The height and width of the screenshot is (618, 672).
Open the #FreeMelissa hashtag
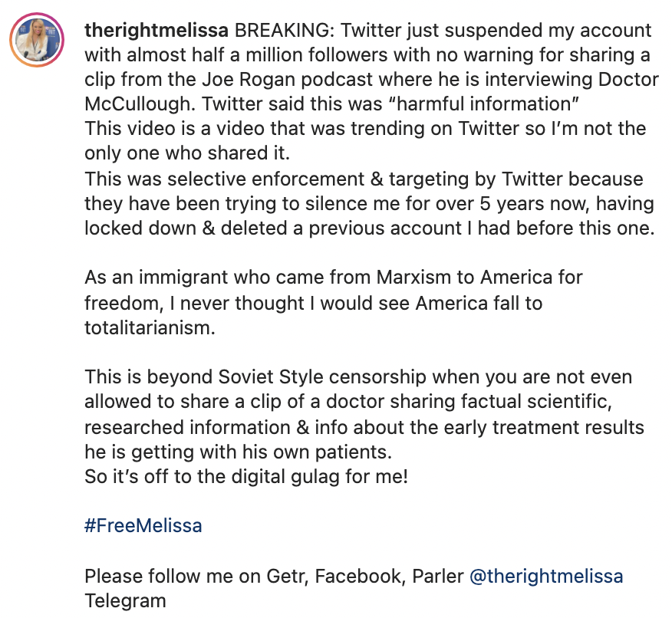pyautogui.click(x=143, y=525)
